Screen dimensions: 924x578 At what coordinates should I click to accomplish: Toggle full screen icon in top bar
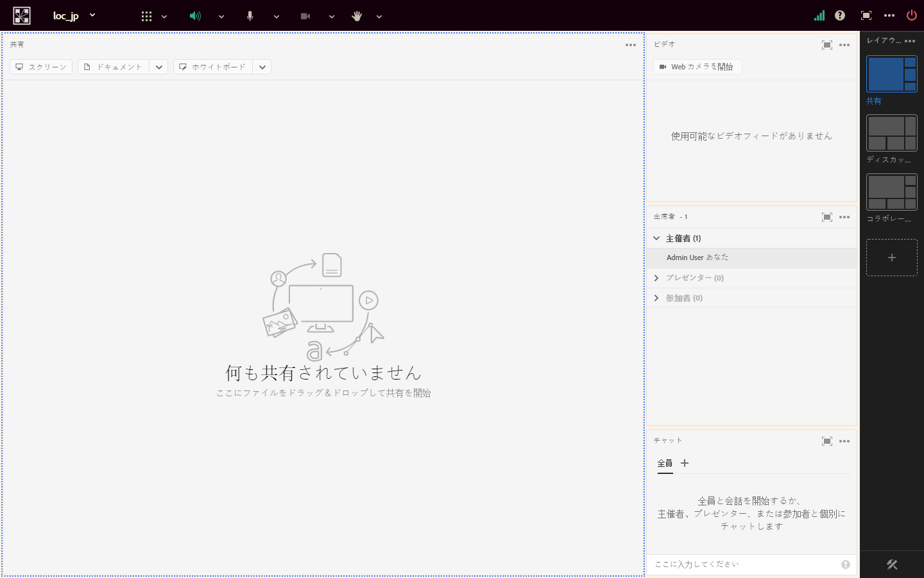click(866, 15)
